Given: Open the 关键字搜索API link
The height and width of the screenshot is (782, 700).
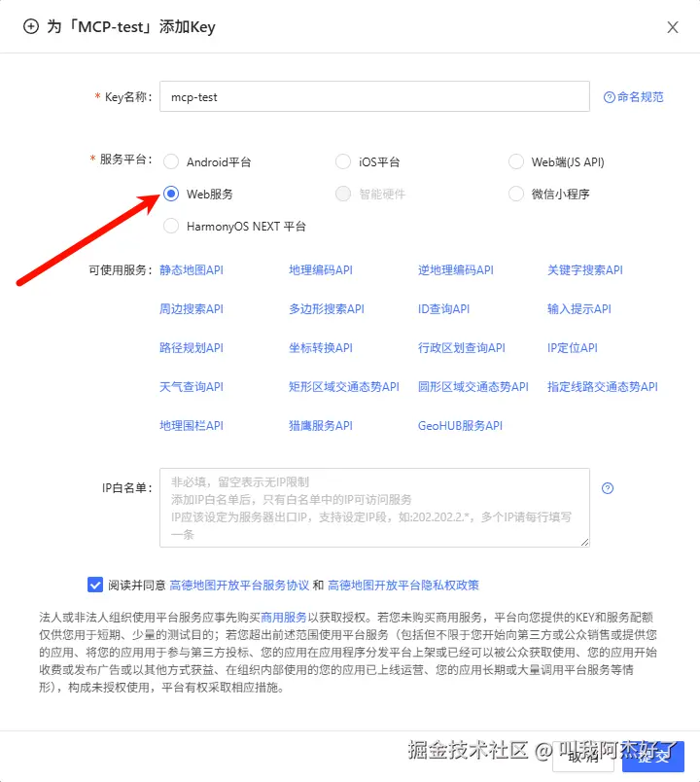Looking at the screenshot, I should pyautogui.click(x=585, y=270).
